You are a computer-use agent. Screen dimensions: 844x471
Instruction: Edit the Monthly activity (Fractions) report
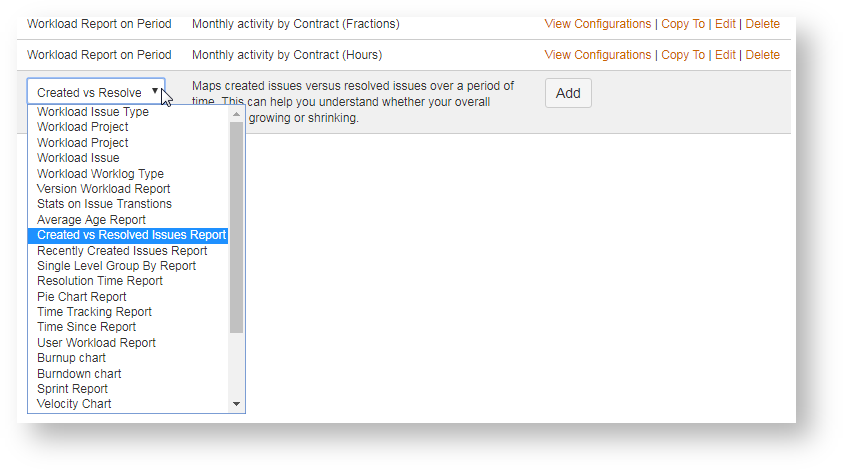[x=725, y=23]
